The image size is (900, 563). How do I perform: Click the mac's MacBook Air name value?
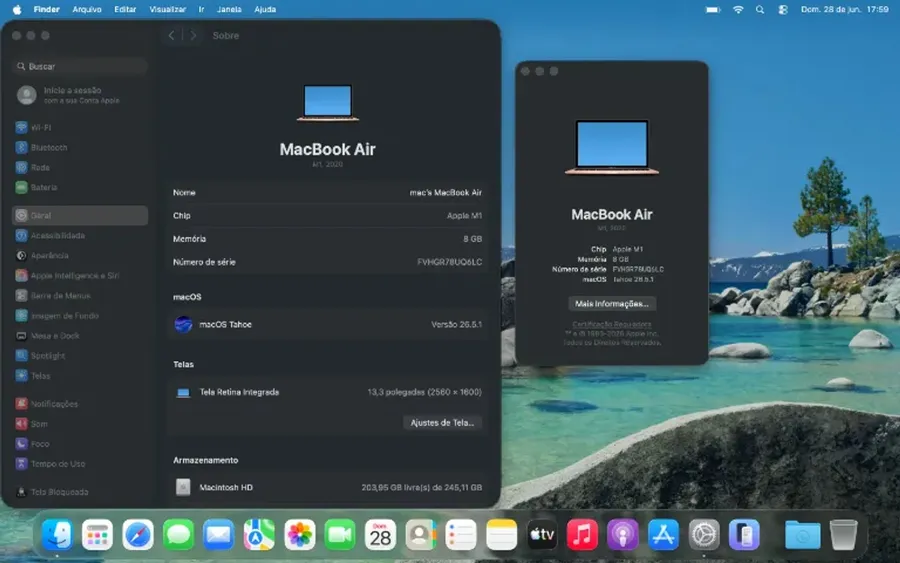pos(445,192)
